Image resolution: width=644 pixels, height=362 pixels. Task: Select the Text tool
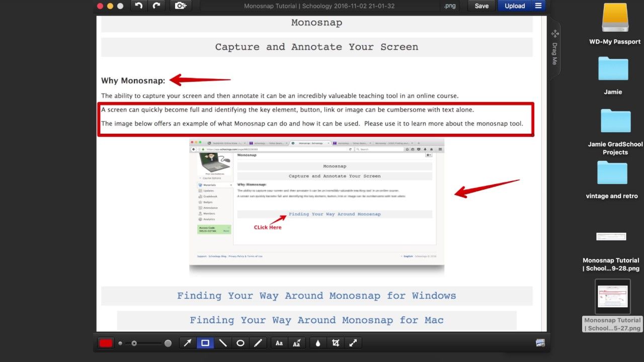(x=279, y=343)
